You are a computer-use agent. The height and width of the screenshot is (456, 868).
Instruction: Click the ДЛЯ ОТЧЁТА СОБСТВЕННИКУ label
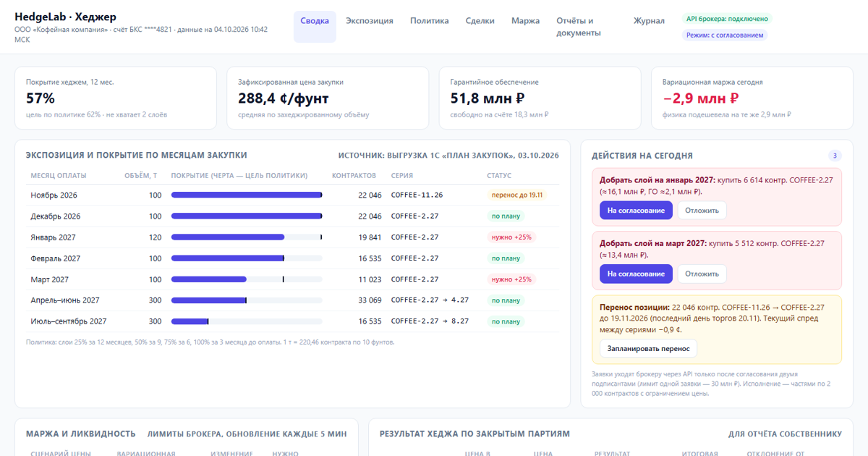point(785,434)
